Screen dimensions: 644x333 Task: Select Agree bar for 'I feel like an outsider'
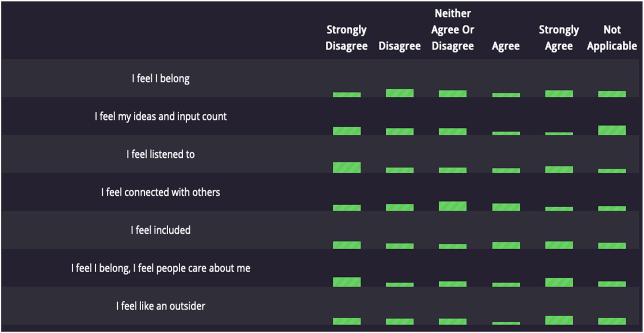click(x=506, y=323)
